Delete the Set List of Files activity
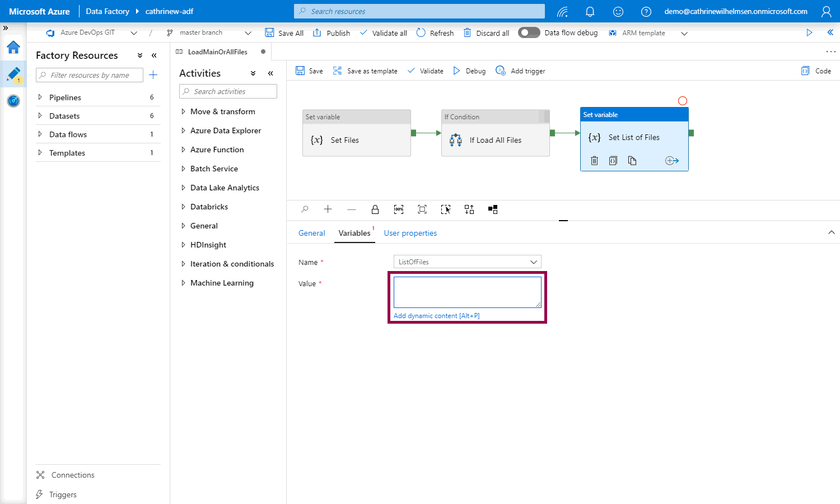 pyautogui.click(x=595, y=161)
